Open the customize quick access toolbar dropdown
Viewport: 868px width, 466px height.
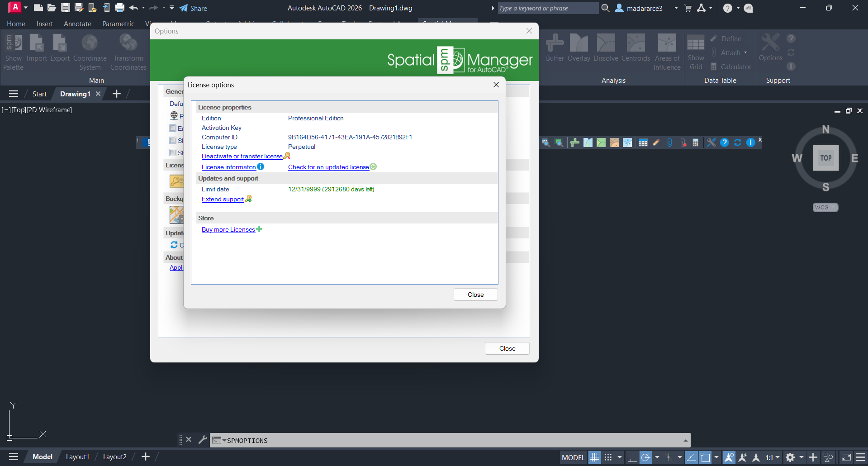tap(172, 8)
